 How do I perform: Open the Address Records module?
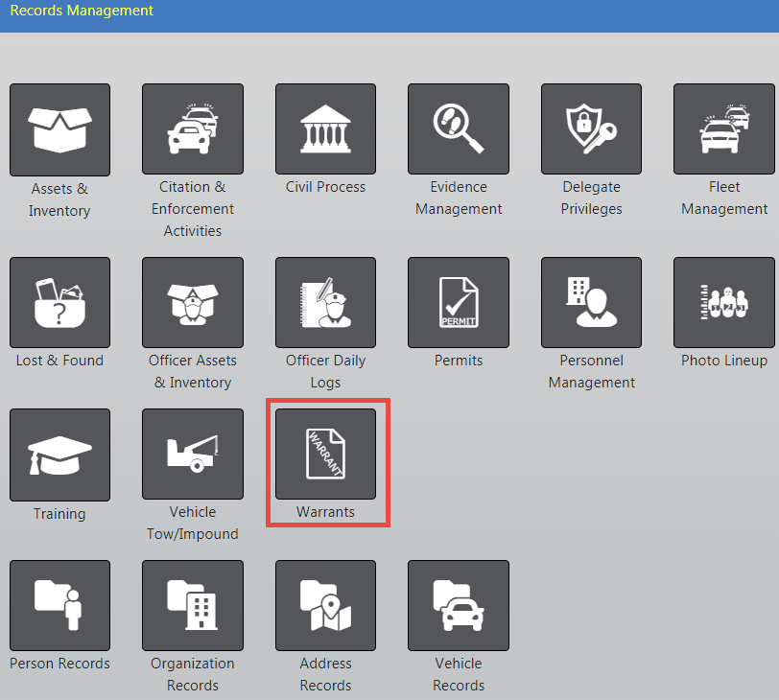click(325, 606)
